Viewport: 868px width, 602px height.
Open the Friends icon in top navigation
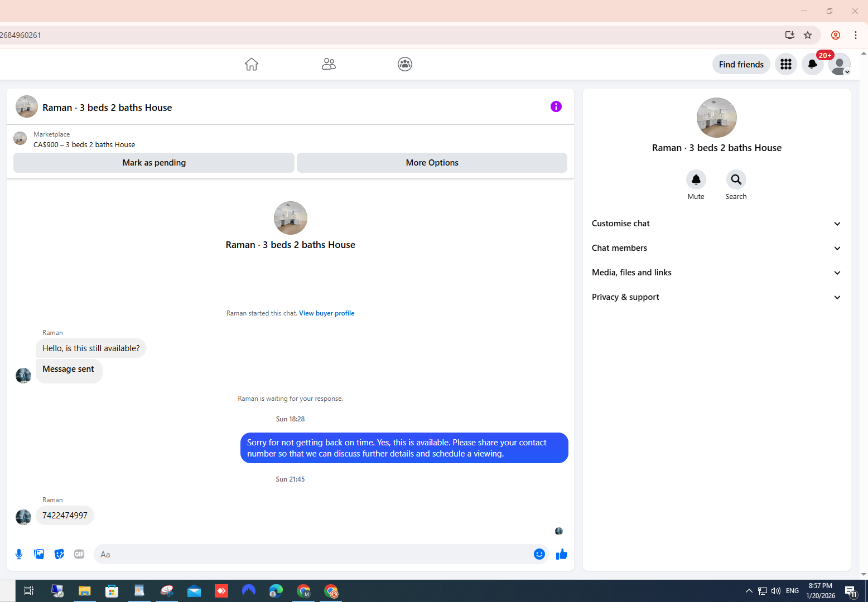329,64
